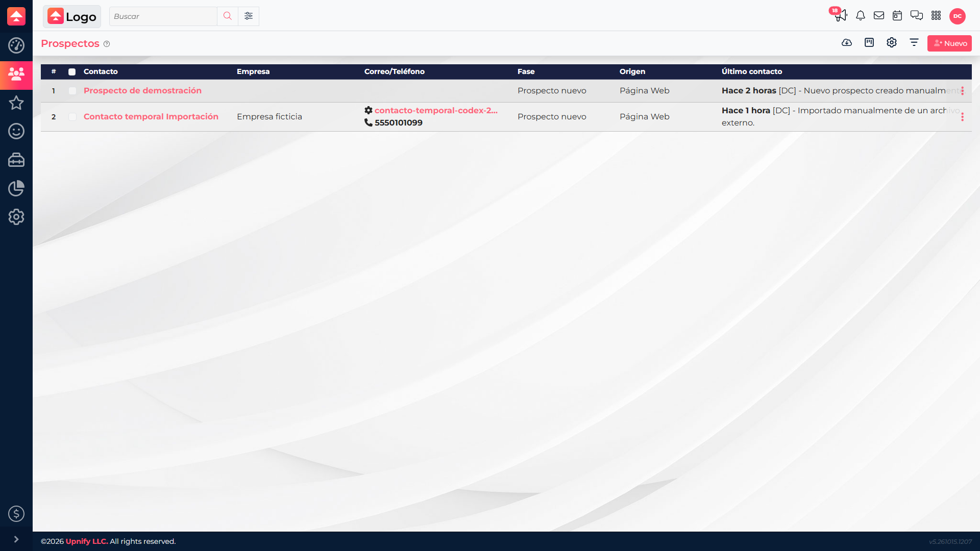This screenshot has width=980, height=551.
Task: Open row menu for Prospecto de demostración
Action: pyautogui.click(x=963, y=91)
